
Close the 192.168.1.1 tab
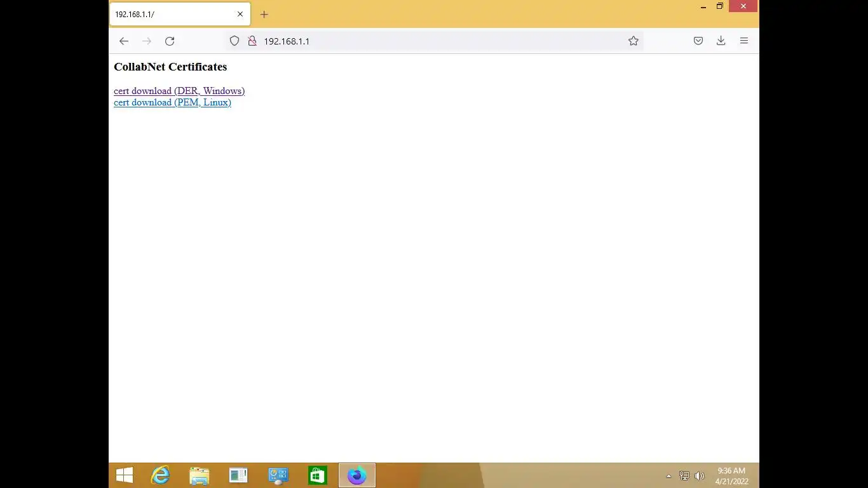[240, 14]
